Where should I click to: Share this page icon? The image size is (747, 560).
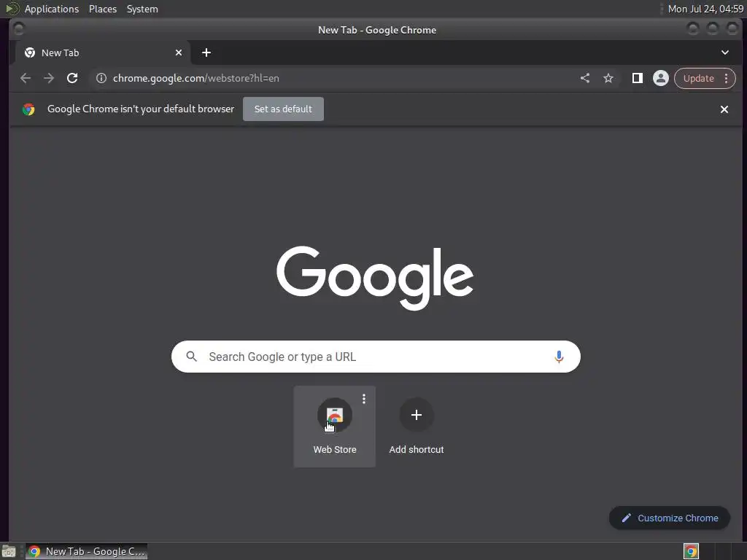585,78
